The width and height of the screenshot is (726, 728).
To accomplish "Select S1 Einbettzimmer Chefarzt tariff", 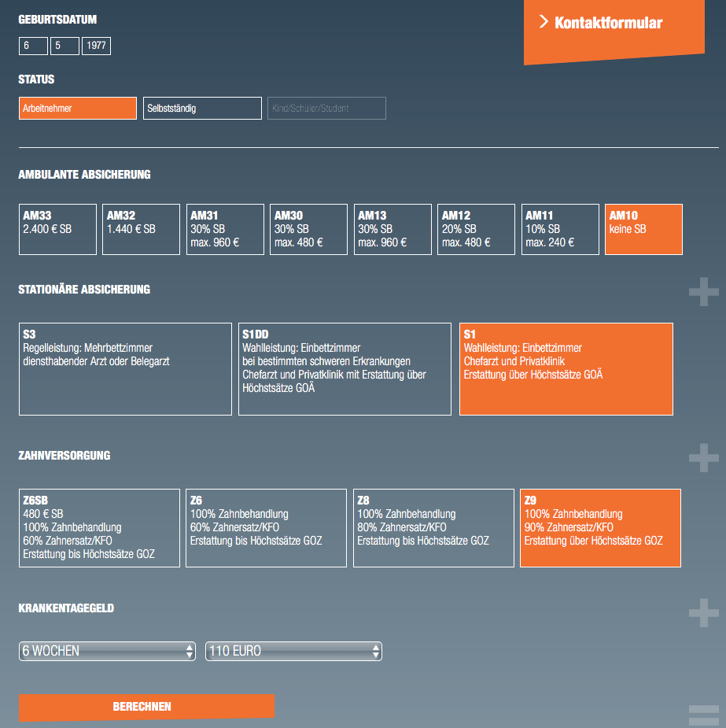I will pyautogui.click(x=566, y=369).
